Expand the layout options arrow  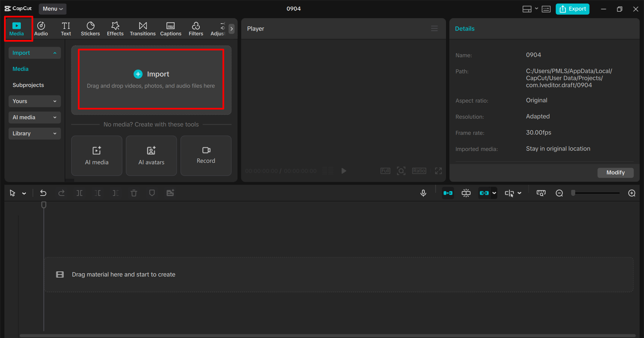point(536,9)
